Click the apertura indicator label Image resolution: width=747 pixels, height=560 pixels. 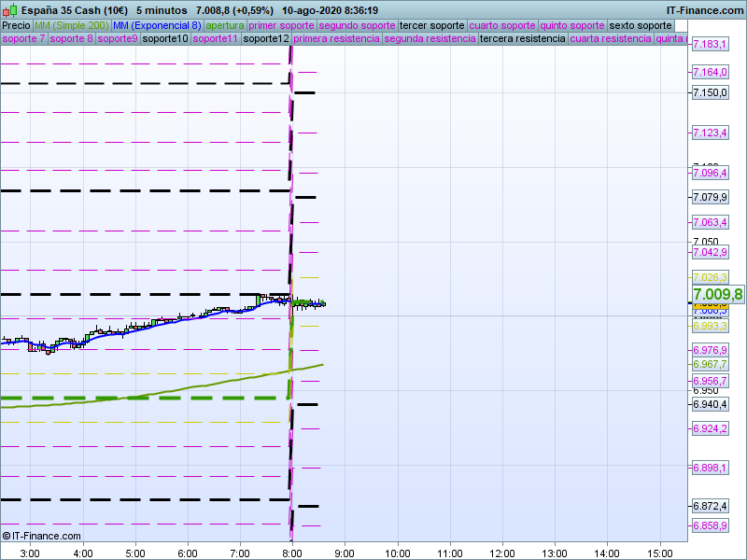[225, 25]
